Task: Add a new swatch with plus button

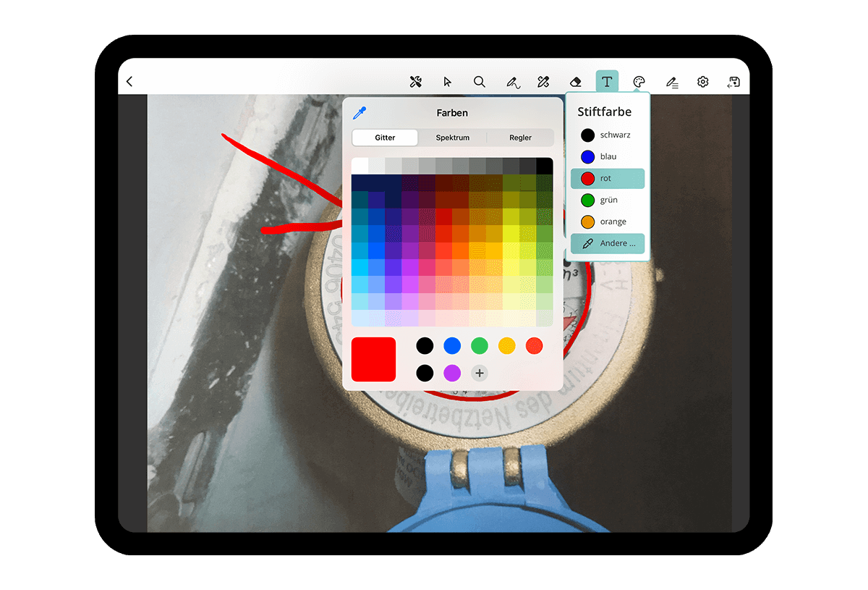Action: click(480, 373)
